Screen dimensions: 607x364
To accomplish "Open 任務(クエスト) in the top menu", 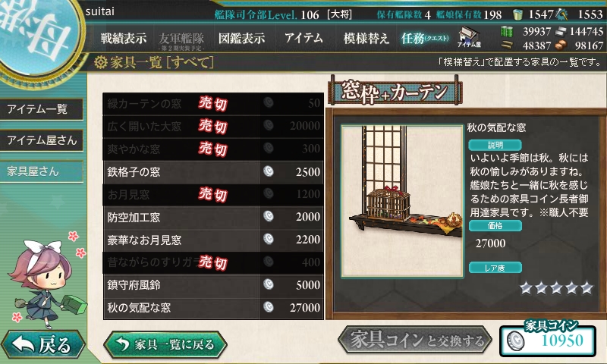I will click(x=425, y=38).
